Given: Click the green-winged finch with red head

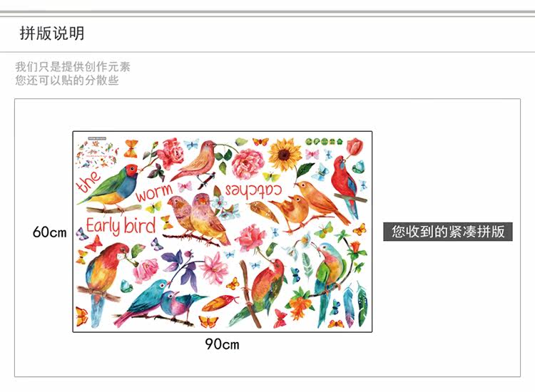Looking at the screenshot, I should point(113,187).
